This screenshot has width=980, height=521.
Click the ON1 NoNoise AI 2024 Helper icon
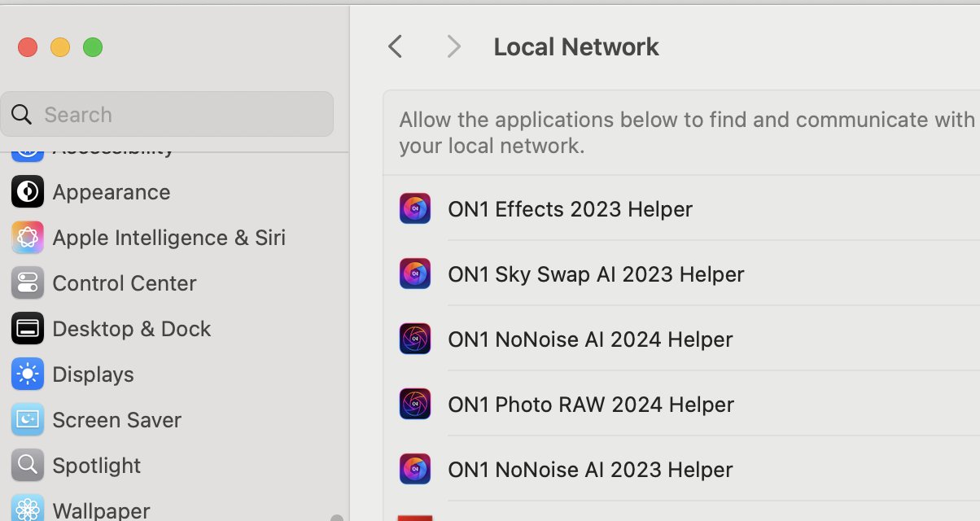click(415, 339)
